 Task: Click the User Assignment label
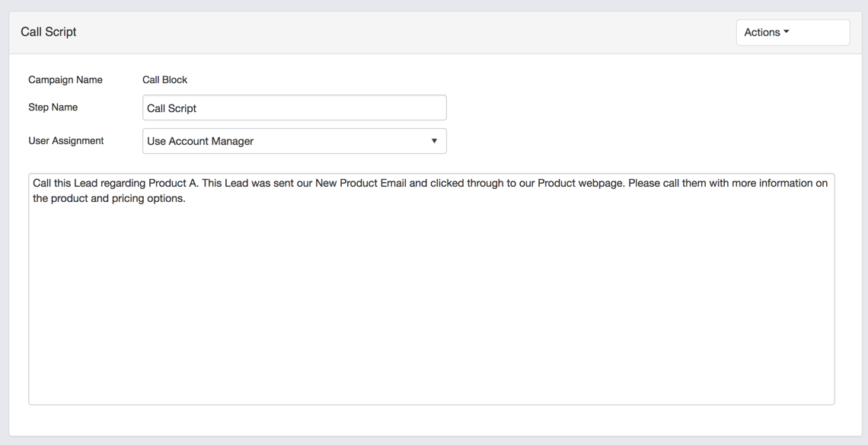click(66, 141)
